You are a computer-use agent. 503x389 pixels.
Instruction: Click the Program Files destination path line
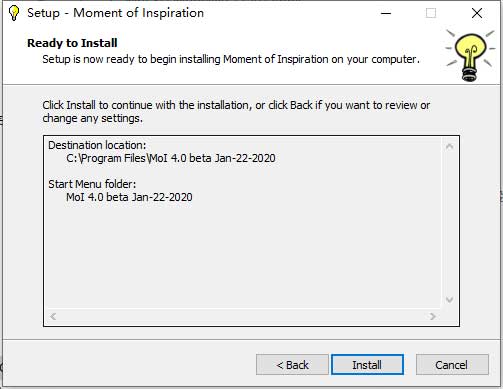pyautogui.click(x=171, y=158)
